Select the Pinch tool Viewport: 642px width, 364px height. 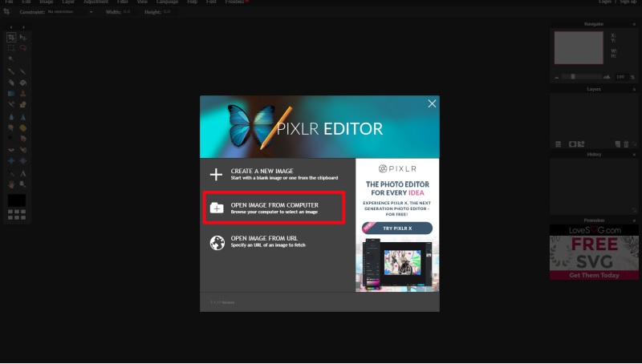(23, 161)
